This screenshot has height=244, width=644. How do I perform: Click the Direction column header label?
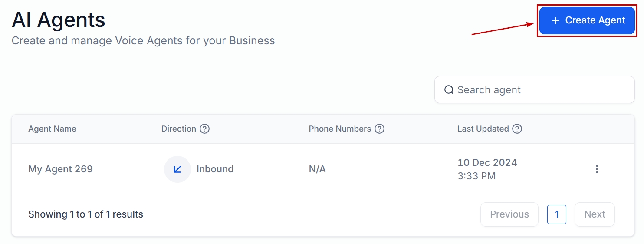(179, 129)
